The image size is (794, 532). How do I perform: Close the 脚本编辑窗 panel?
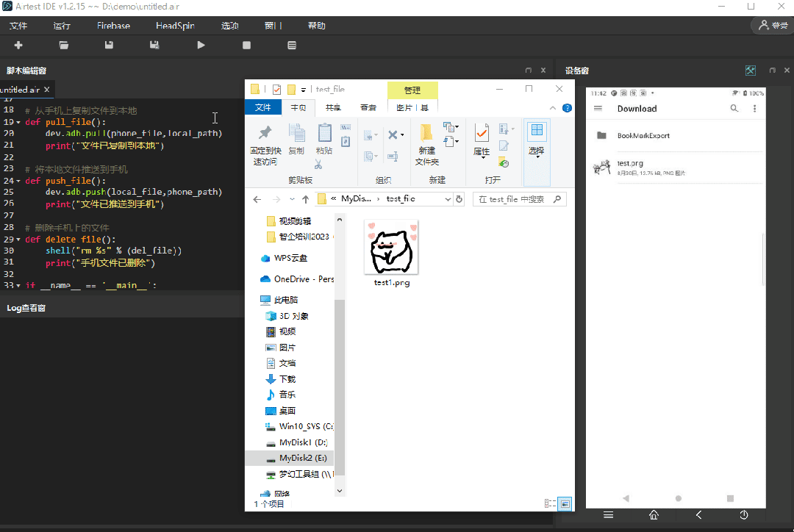pyautogui.click(x=543, y=71)
